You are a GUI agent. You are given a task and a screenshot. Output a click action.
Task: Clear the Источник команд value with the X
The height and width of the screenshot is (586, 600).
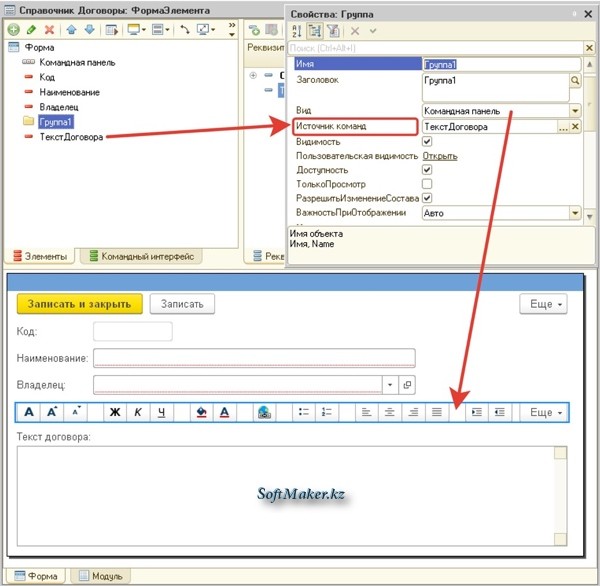(x=575, y=127)
